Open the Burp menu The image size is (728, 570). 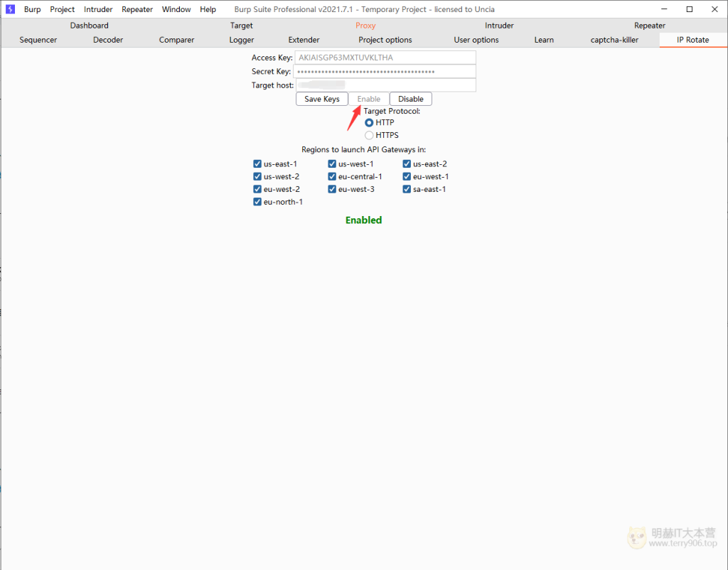[x=33, y=9]
